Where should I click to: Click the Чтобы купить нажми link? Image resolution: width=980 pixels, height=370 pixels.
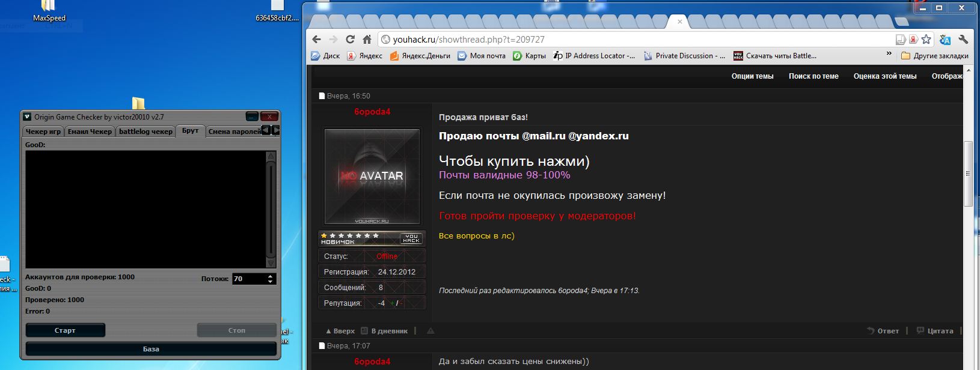click(514, 161)
